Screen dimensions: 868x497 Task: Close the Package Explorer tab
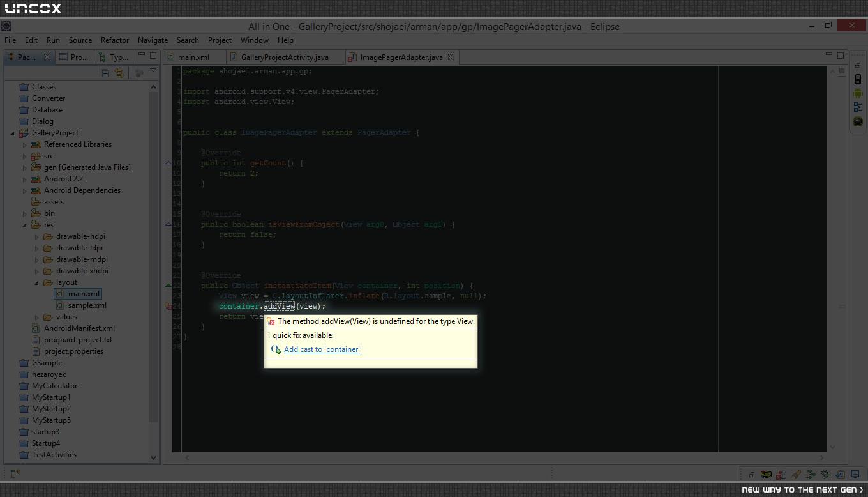pos(47,57)
